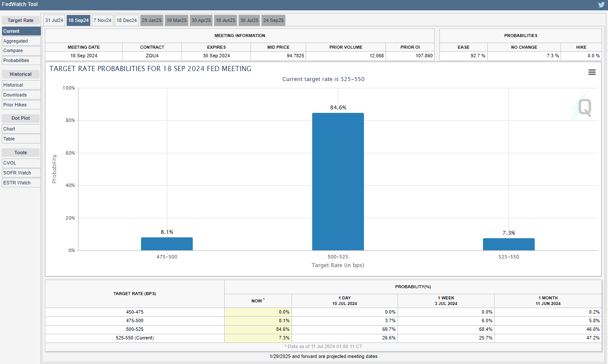The height and width of the screenshot is (364, 608).
Task: Open the Dot Plot Chart item
Action: point(21,129)
